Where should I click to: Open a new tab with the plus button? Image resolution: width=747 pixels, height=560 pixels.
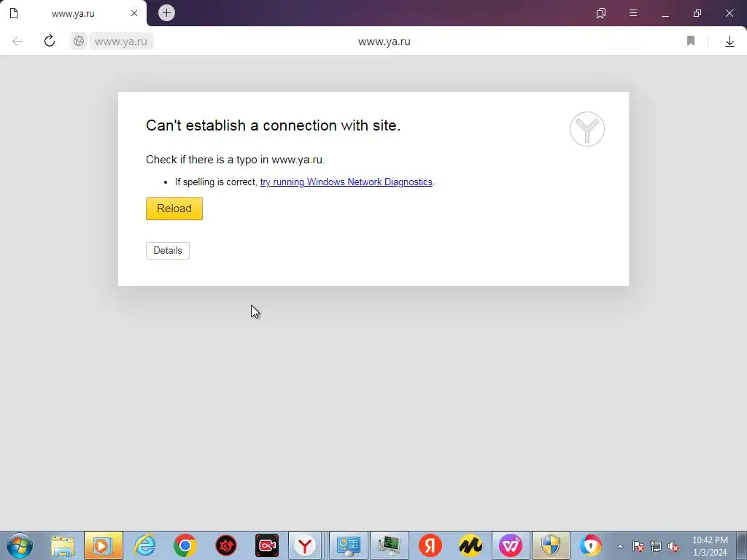point(167,13)
